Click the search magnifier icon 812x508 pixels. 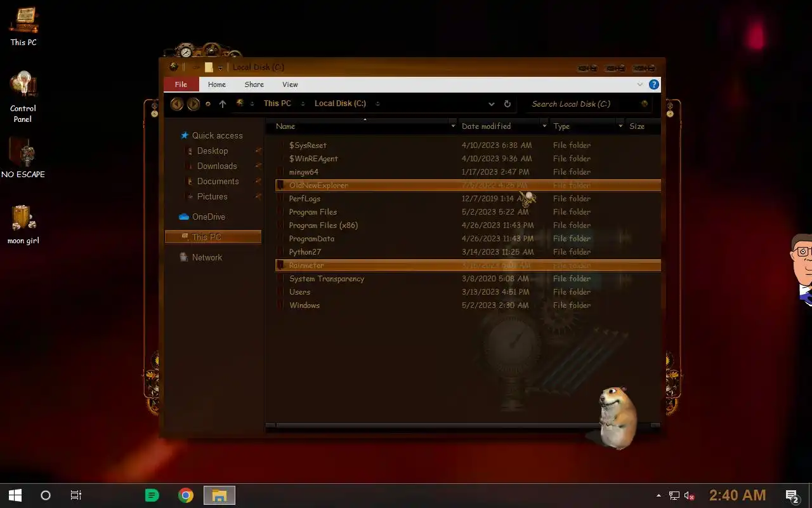(645, 104)
